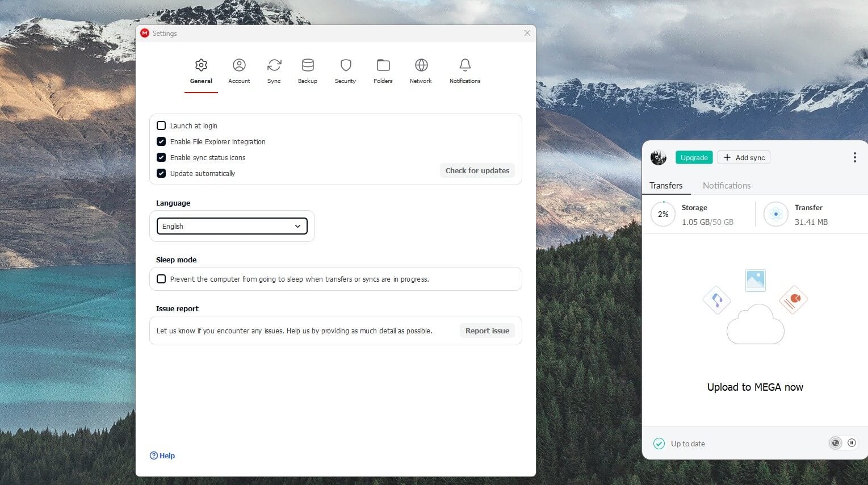The image size is (868, 485).
Task: Enable Launch at login
Action: [x=161, y=126]
